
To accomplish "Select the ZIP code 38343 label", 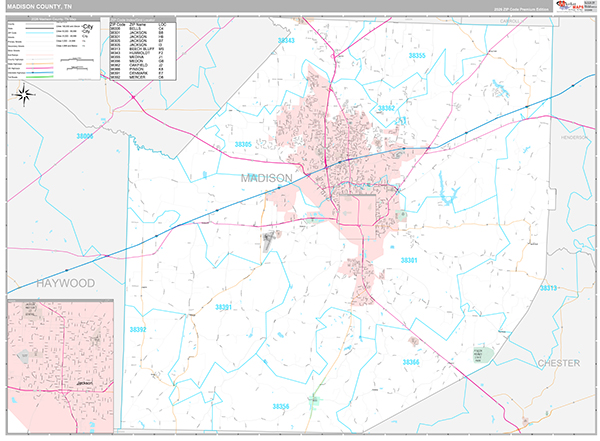I will [x=287, y=40].
